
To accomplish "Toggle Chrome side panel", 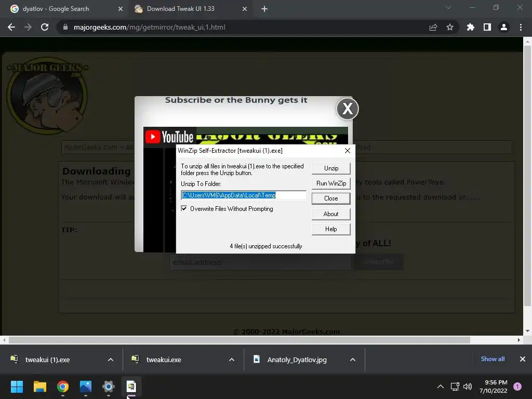I will [x=487, y=27].
